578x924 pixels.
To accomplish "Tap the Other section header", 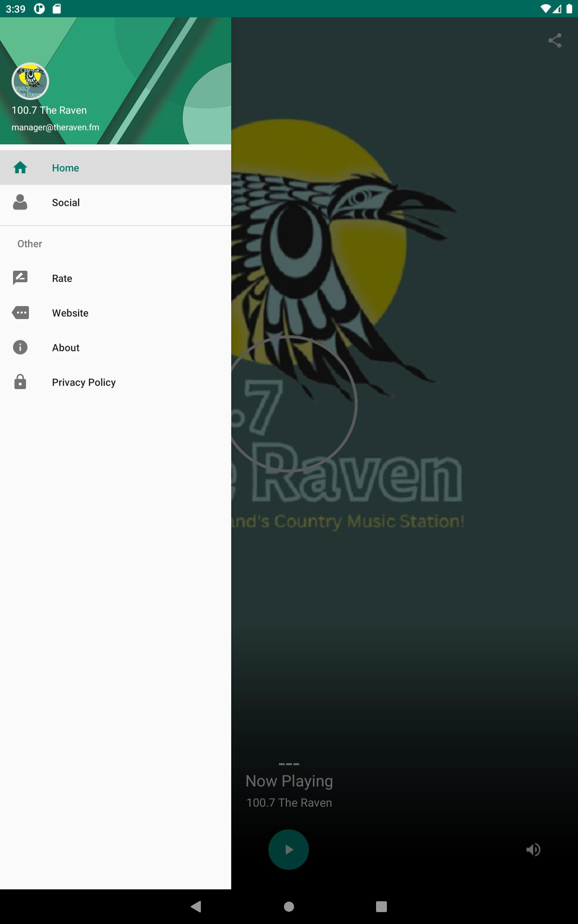I will click(30, 244).
